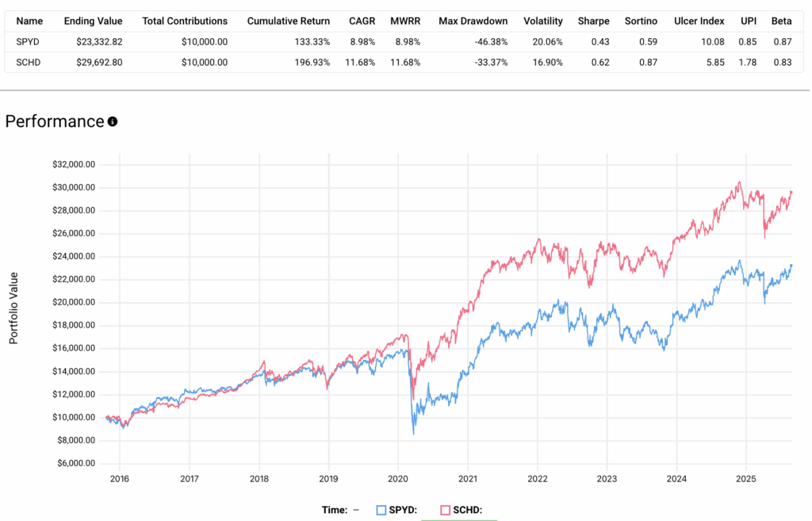Open the Performance section info icon
This screenshot has height=521, width=812.
pyautogui.click(x=111, y=121)
